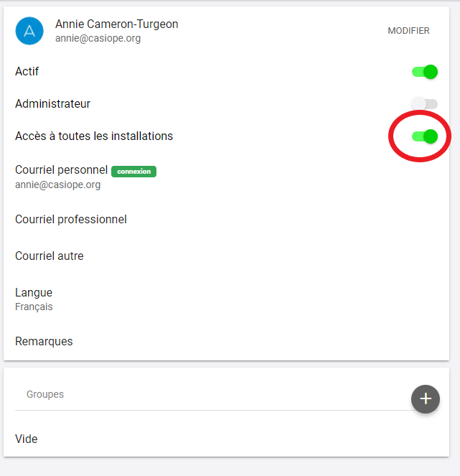Click the Français language value
460x476 pixels.
click(x=34, y=307)
